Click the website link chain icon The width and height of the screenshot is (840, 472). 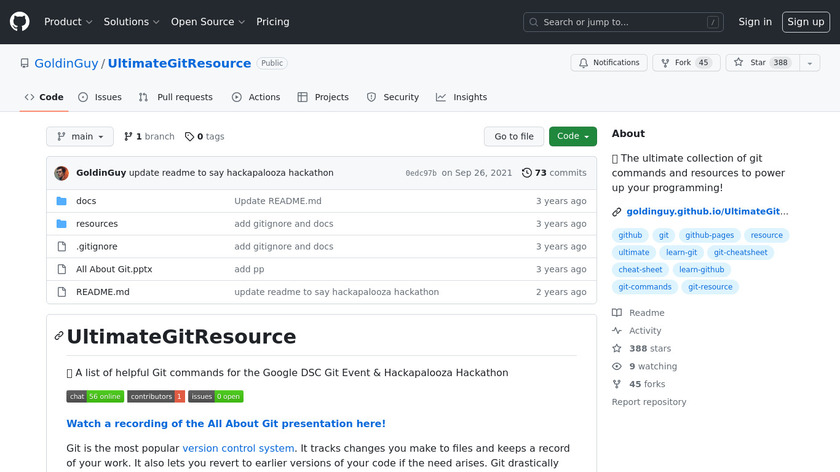[617, 212]
